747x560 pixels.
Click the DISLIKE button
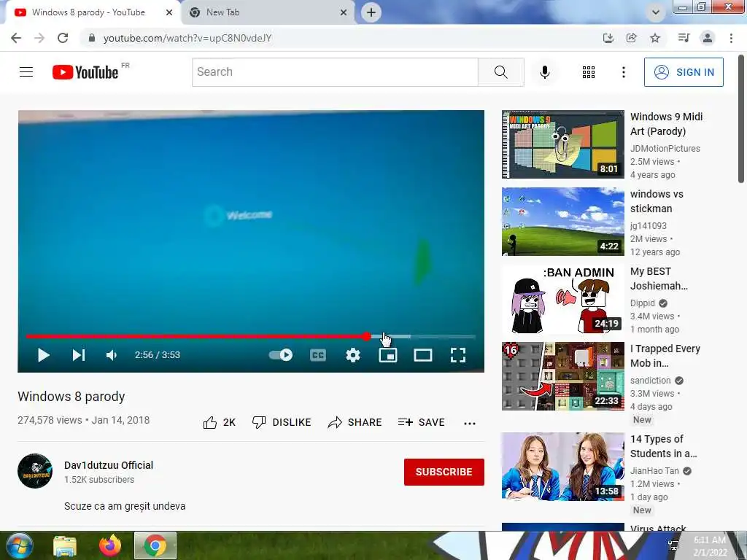pos(282,422)
